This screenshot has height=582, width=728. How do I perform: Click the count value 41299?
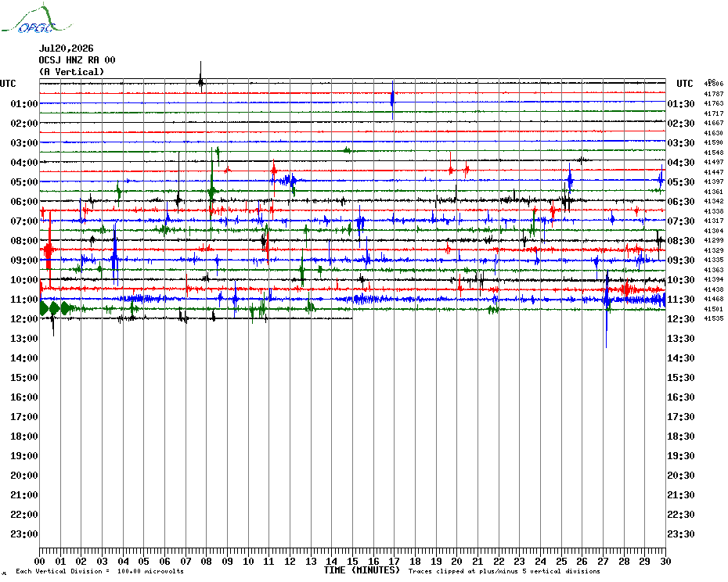[714, 240]
